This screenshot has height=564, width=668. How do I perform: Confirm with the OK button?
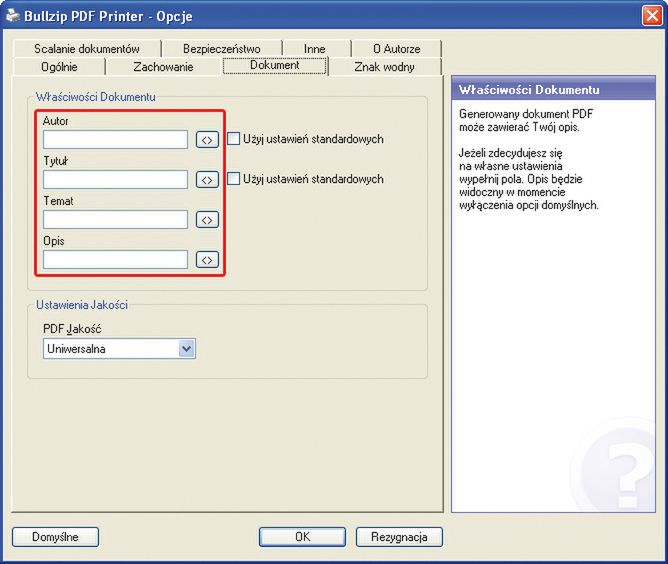pos(302,537)
